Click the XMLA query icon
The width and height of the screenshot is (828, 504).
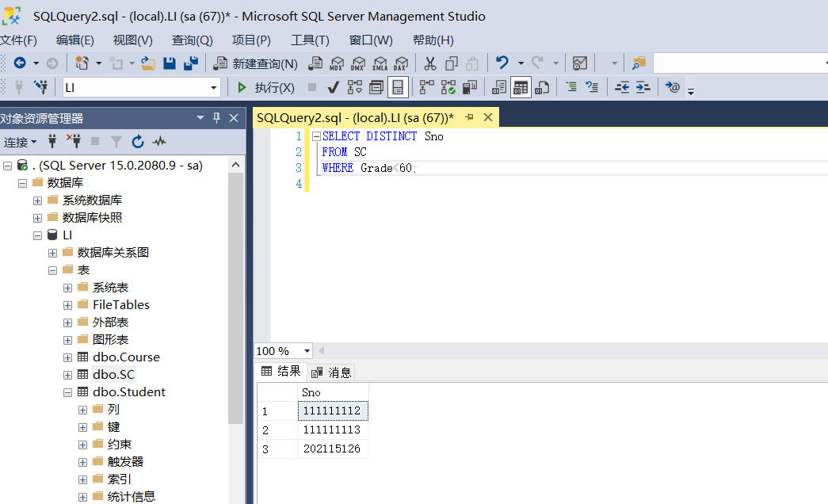click(380, 63)
